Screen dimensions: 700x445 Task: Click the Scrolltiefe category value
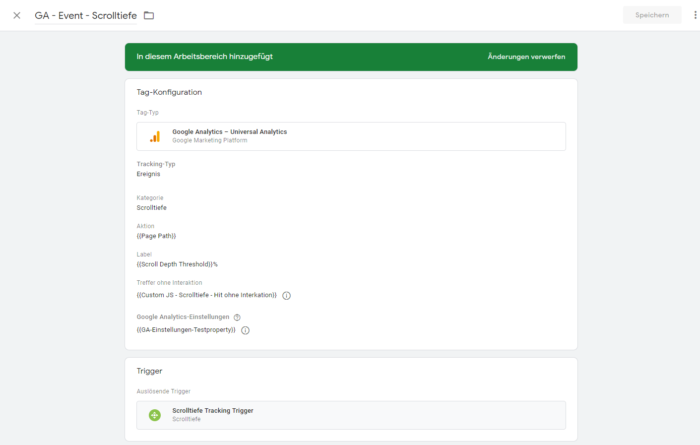click(x=151, y=208)
